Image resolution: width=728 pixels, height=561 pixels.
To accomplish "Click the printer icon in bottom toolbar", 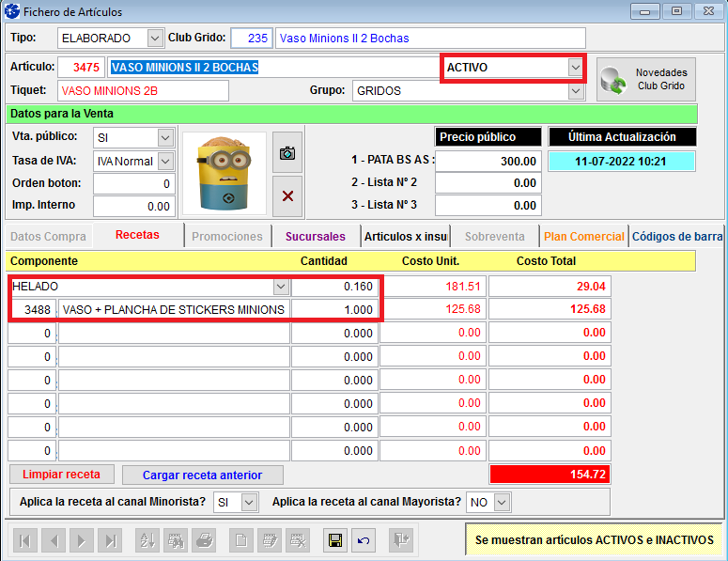I will click(203, 540).
